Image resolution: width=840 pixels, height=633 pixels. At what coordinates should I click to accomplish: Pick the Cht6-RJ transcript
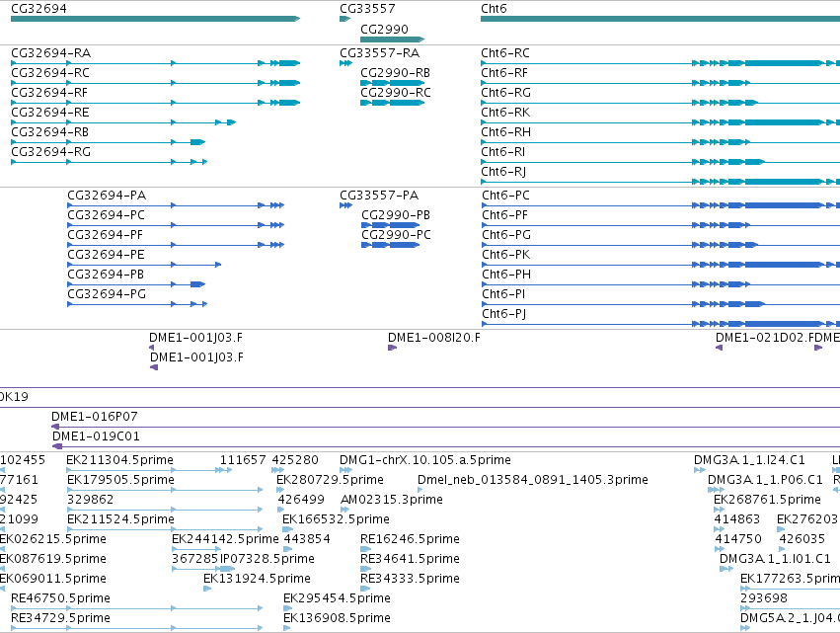660,182
